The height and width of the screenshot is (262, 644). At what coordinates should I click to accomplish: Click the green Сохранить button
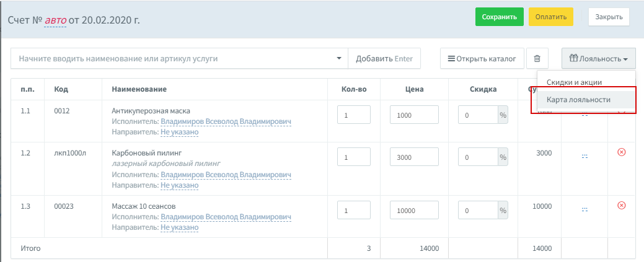pyautogui.click(x=500, y=17)
